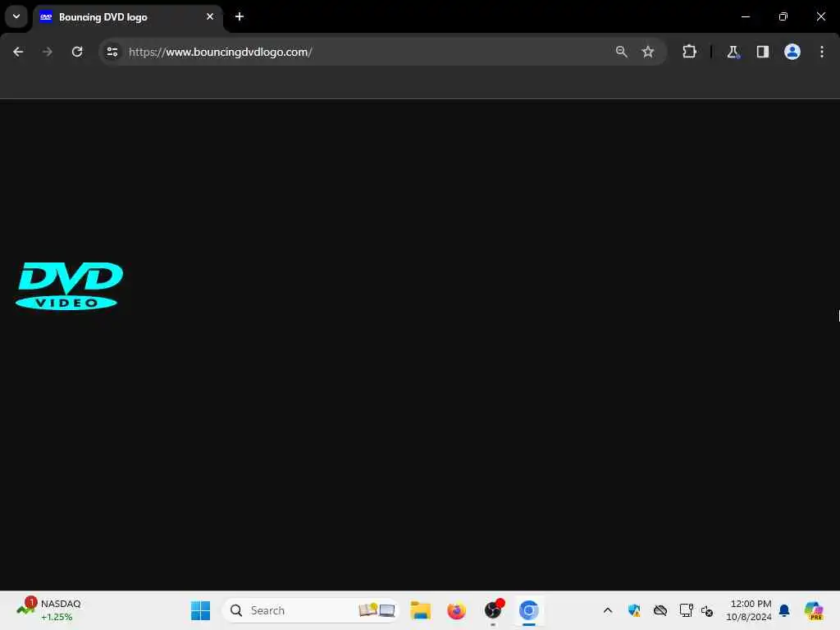
Task: Open Chrome three-dot menu
Action: (x=822, y=52)
